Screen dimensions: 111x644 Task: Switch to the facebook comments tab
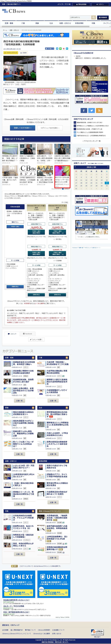pyautogui.click(x=27, y=334)
